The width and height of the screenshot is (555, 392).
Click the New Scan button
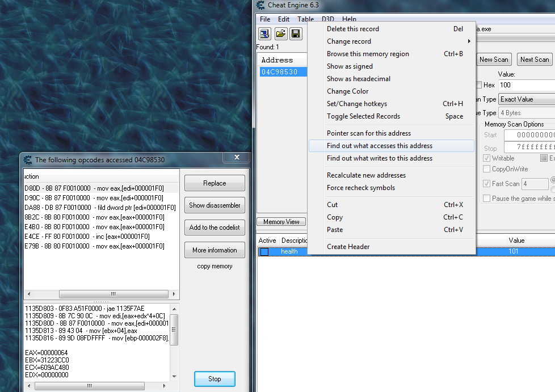click(494, 60)
